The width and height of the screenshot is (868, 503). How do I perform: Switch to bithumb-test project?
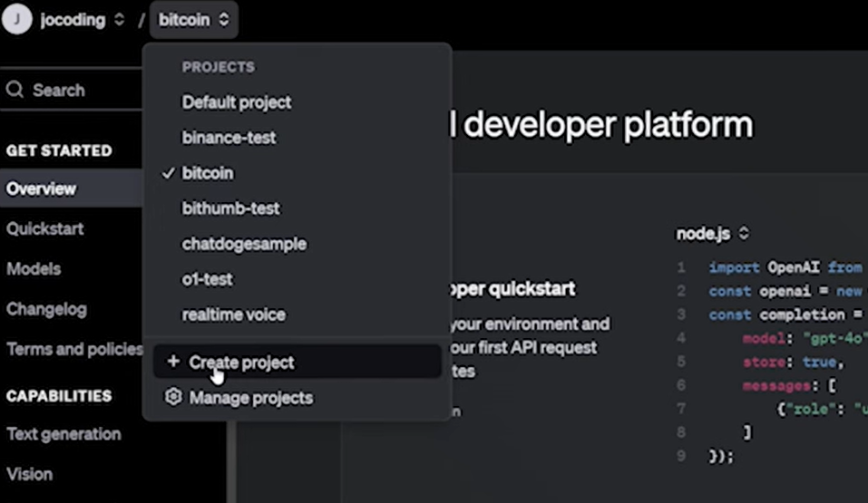(231, 208)
